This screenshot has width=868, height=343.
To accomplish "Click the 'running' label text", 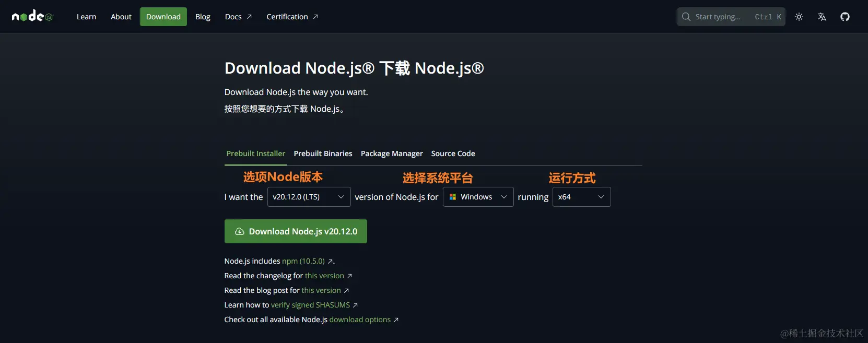I will point(533,197).
